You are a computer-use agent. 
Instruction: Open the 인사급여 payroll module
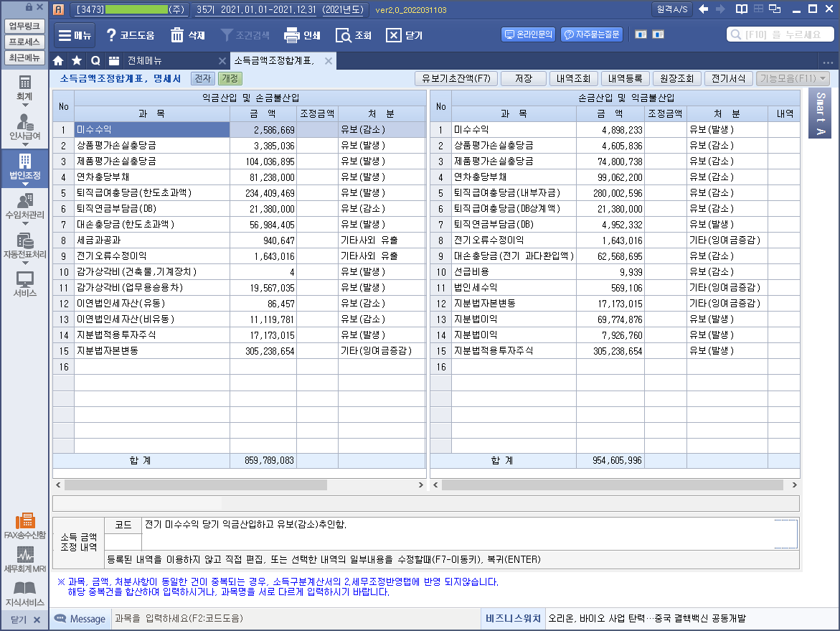pyautogui.click(x=24, y=128)
